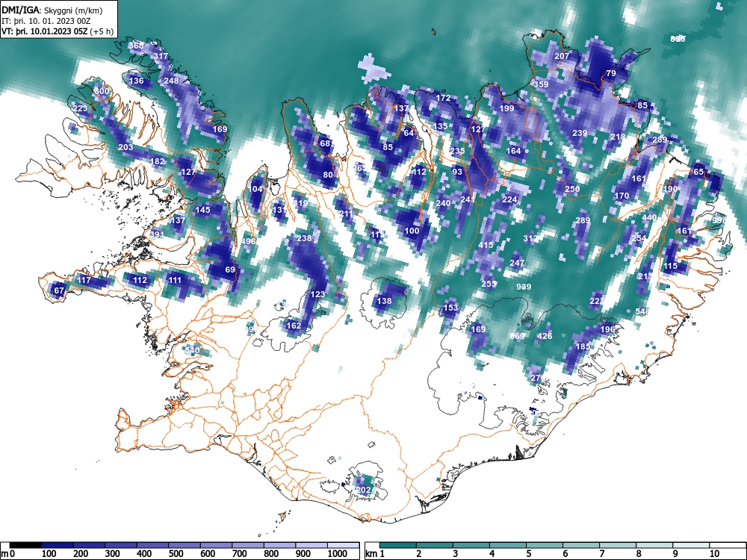Click the visibility value 145

(x=202, y=210)
